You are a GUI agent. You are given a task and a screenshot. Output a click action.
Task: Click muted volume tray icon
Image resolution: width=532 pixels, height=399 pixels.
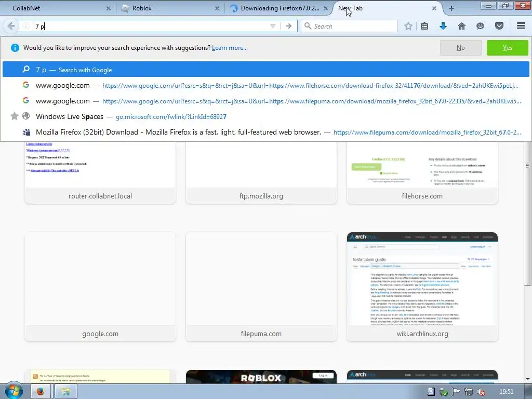pyautogui.click(x=481, y=392)
